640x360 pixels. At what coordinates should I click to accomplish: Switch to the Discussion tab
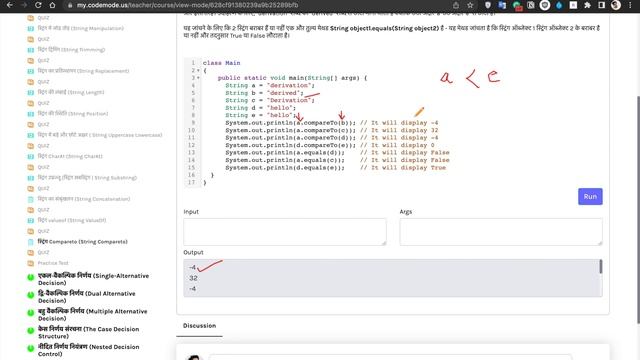(x=199, y=326)
